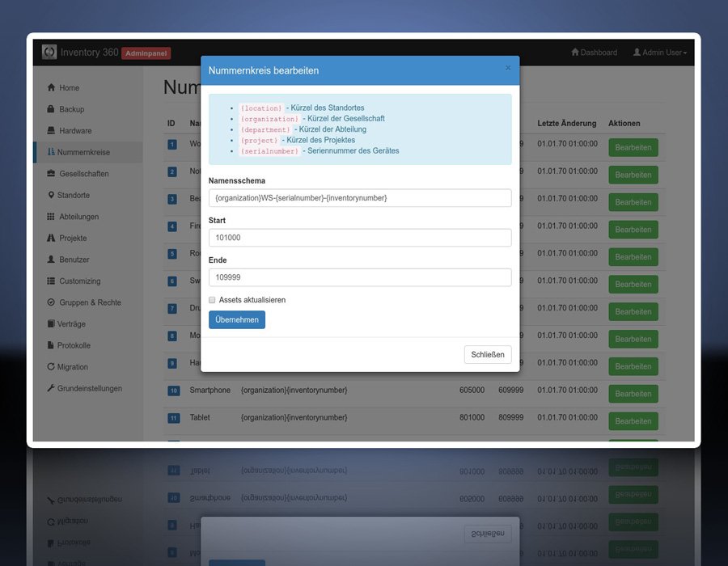728x566 pixels.
Task: Click the Letzte Änderung column header
Action: pos(567,124)
